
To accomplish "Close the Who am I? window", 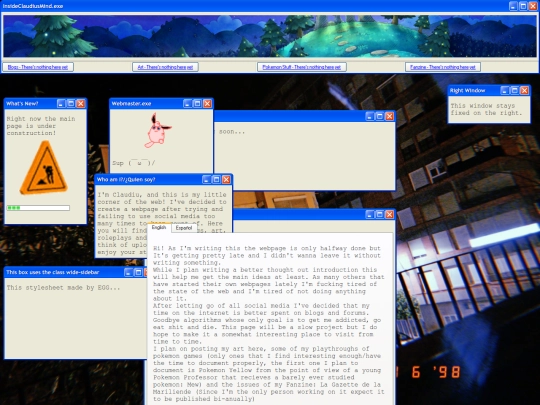I will [x=226, y=179].
